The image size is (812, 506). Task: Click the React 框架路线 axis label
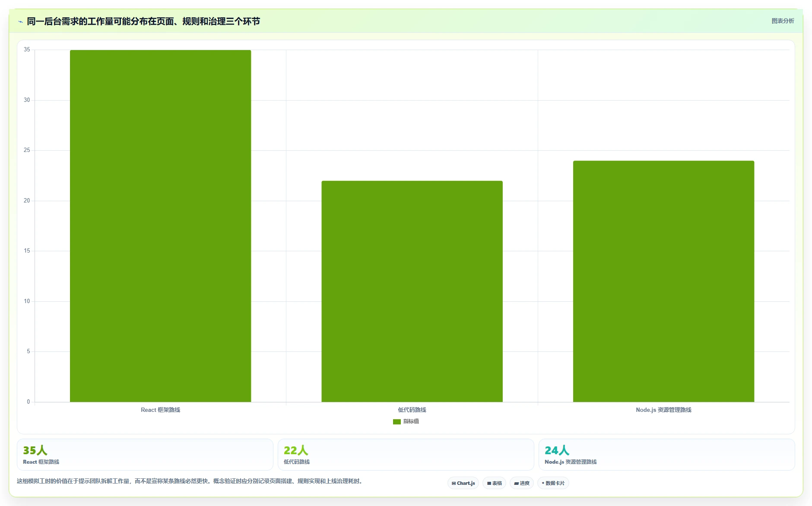[x=160, y=410]
